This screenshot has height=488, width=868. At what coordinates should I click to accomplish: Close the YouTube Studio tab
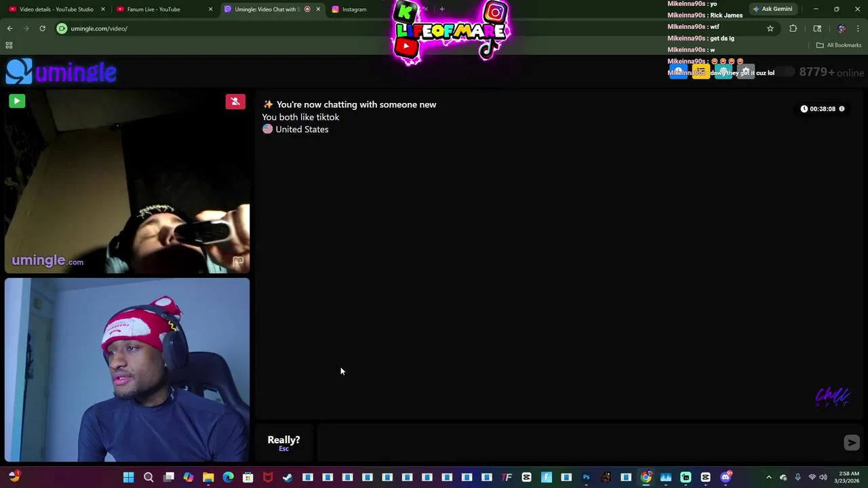coord(103,9)
